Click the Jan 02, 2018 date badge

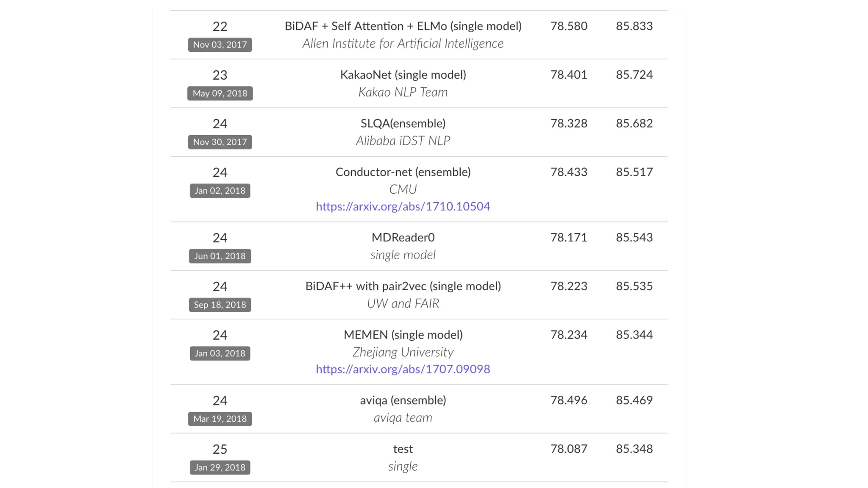pyautogui.click(x=220, y=191)
